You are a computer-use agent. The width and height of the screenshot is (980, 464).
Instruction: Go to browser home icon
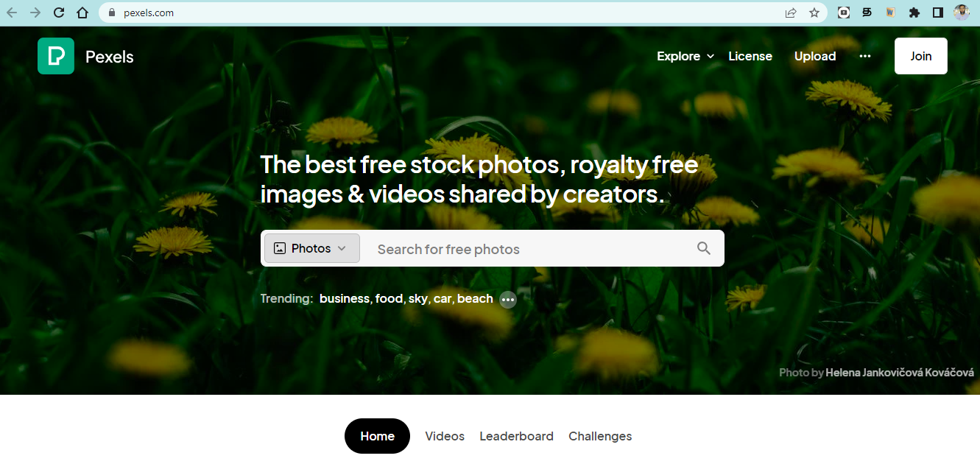click(x=82, y=13)
